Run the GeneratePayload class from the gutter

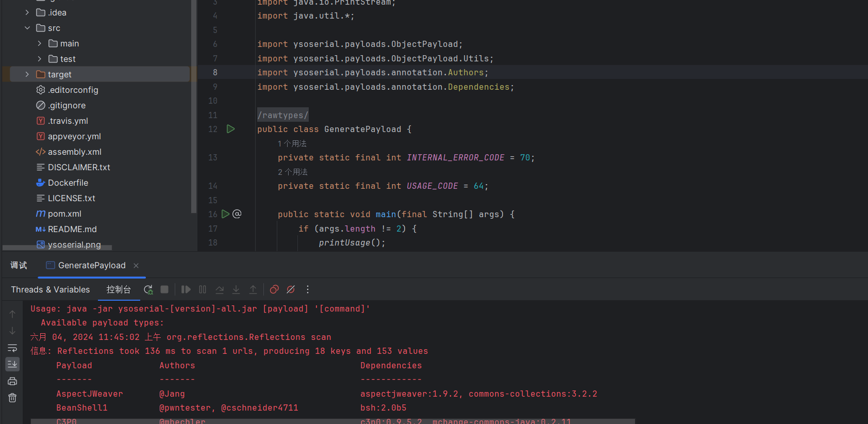(230, 129)
